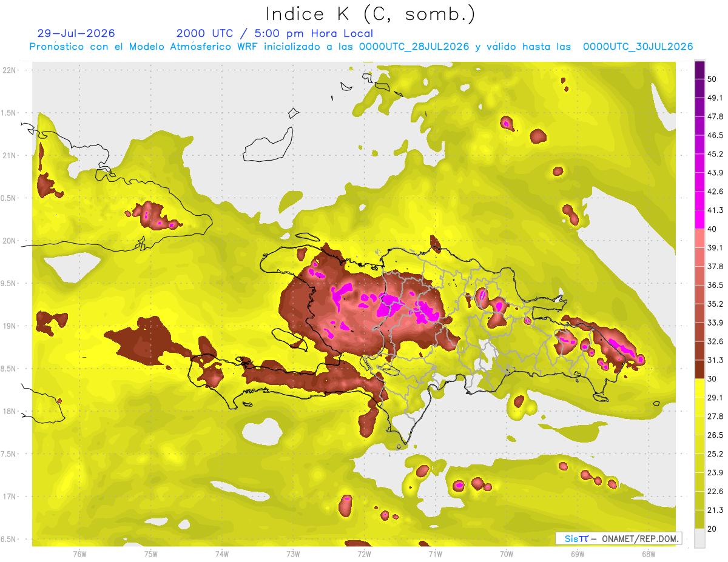Click the '26.5' colorbar label
This screenshot has width=728, height=562.
click(715, 435)
